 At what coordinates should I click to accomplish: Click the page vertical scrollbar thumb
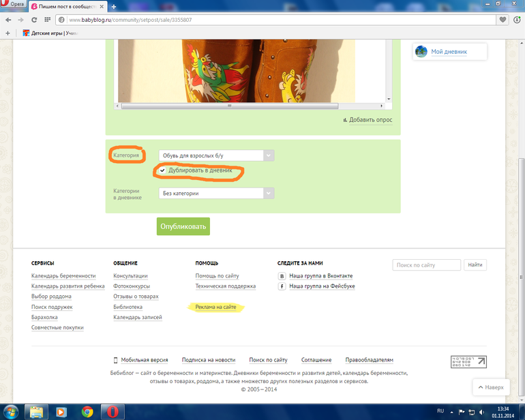click(x=522, y=278)
